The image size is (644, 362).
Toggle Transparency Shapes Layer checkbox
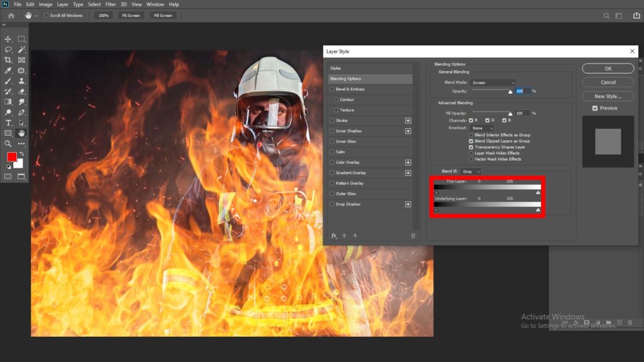[471, 147]
